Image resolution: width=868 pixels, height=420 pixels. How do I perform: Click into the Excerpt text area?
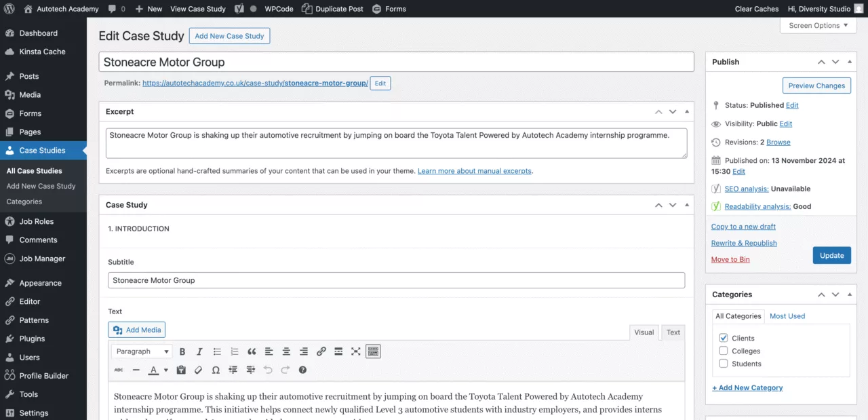click(x=397, y=143)
